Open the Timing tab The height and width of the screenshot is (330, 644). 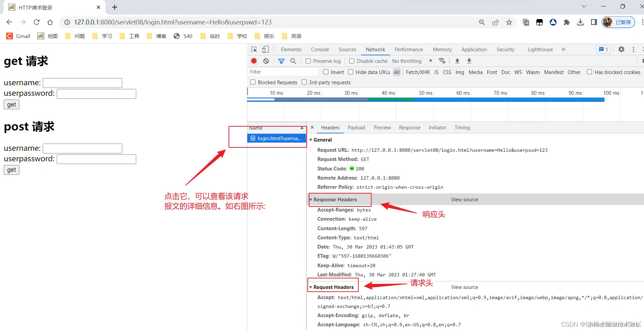coord(462,128)
